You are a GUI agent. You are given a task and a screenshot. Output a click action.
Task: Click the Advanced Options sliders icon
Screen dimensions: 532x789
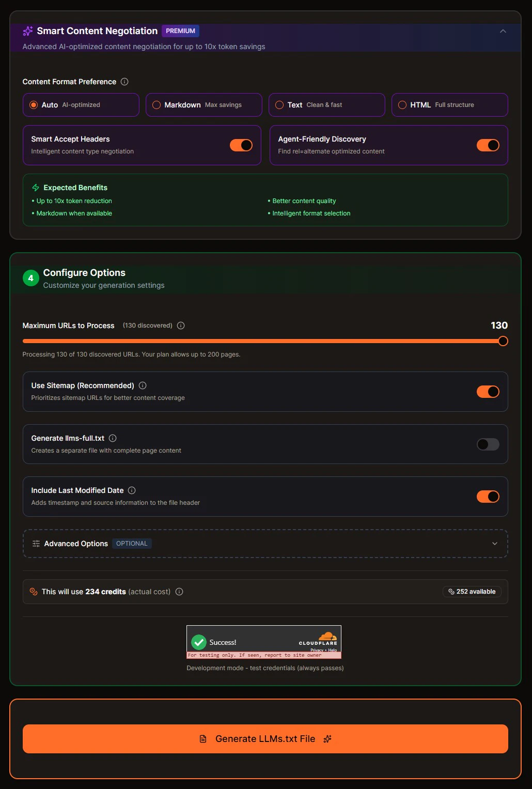[36, 544]
